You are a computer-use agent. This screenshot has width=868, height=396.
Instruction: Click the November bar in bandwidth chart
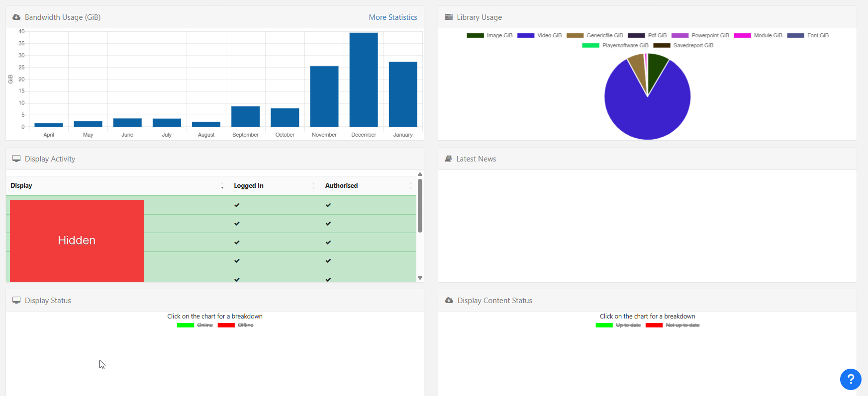tap(324, 96)
